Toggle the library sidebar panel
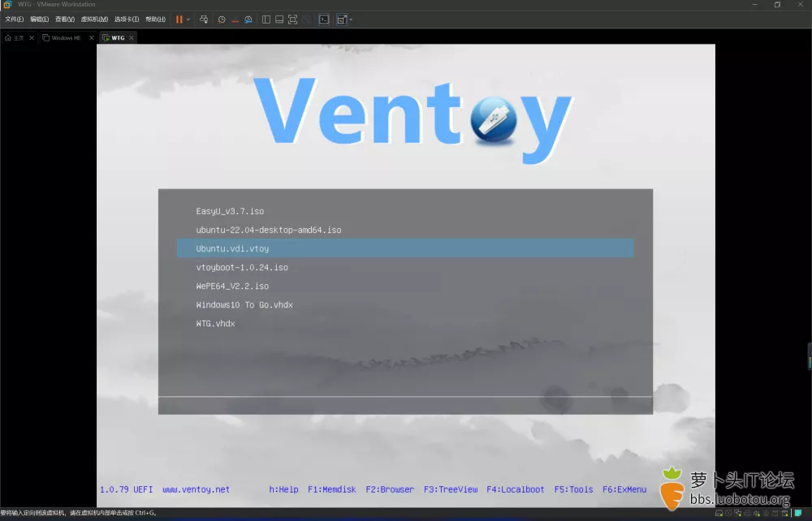Screen dimensions: 812x521 point(266,19)
